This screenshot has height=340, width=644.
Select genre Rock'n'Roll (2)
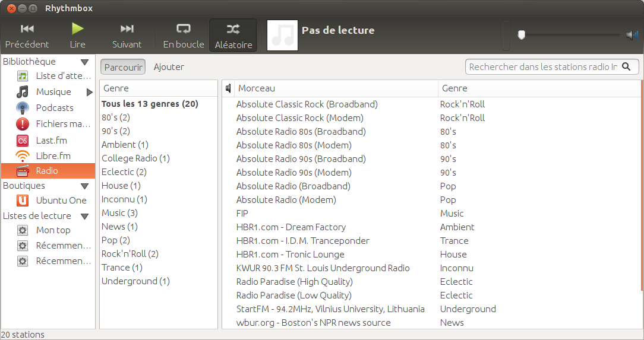159,253
